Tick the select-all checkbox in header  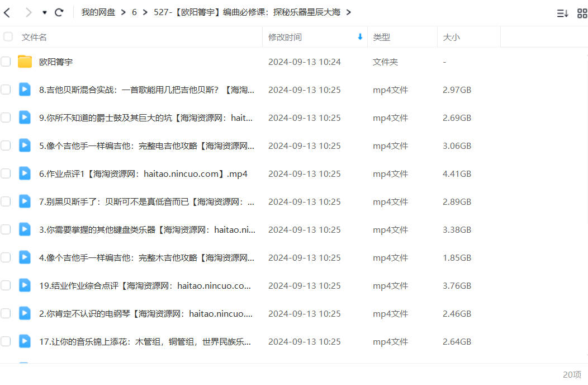[8, 37]
